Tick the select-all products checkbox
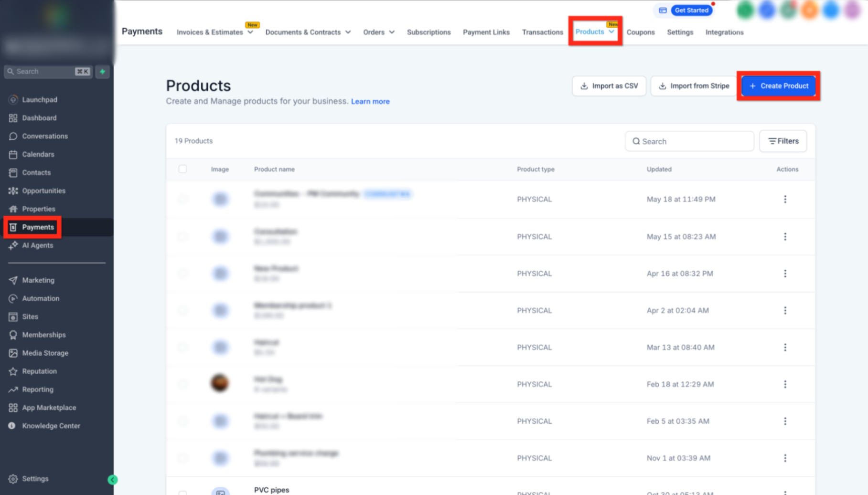868x495 pixels. (x=182, y=169)
